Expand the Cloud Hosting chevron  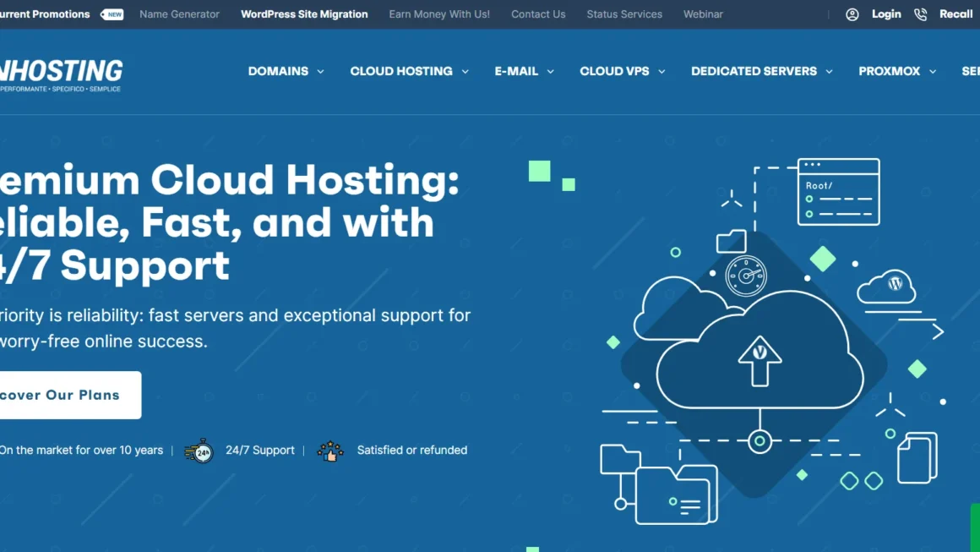pos(465,72)
